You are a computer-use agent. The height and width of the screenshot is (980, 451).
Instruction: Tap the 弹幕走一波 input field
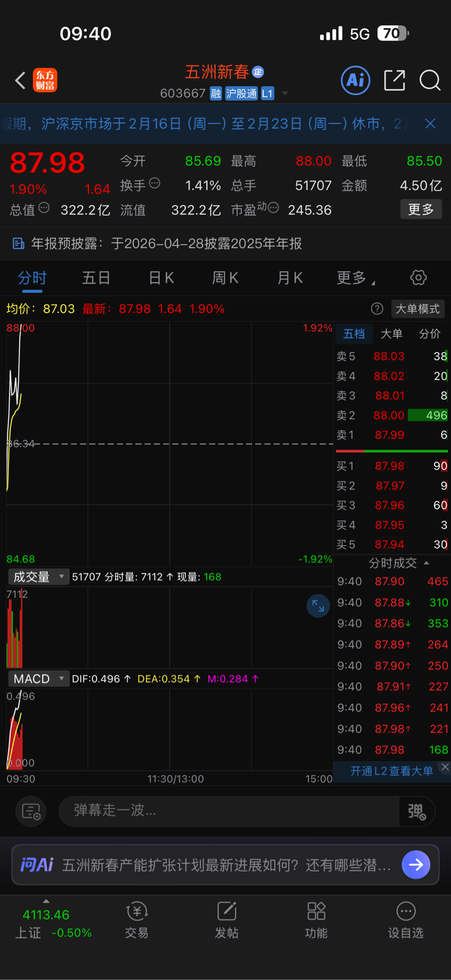click(x=229, y=811)
